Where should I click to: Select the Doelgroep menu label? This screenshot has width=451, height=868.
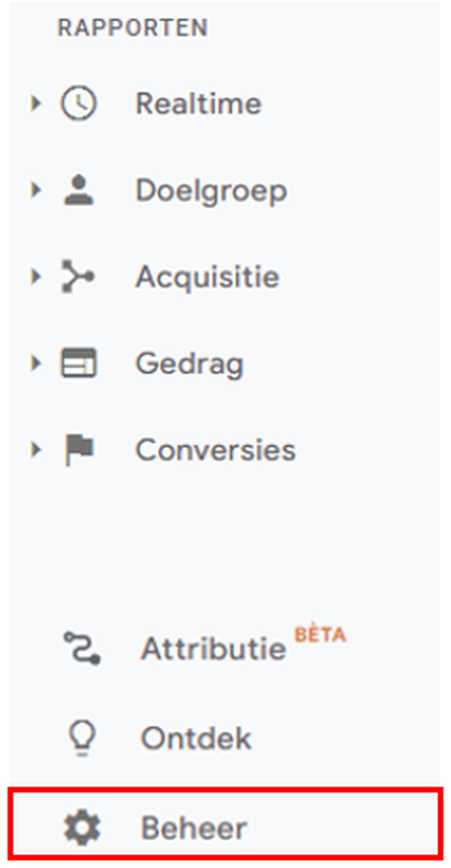click(211, 192)
